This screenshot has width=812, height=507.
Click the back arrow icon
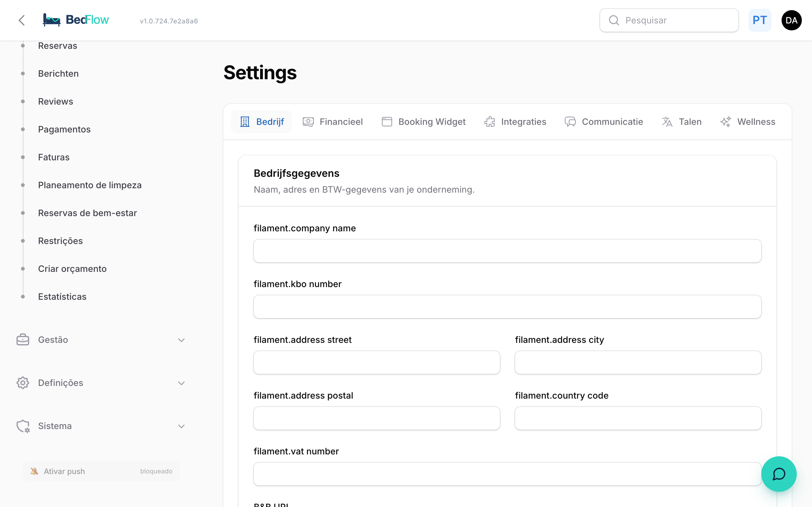click(x=22, y=20)
